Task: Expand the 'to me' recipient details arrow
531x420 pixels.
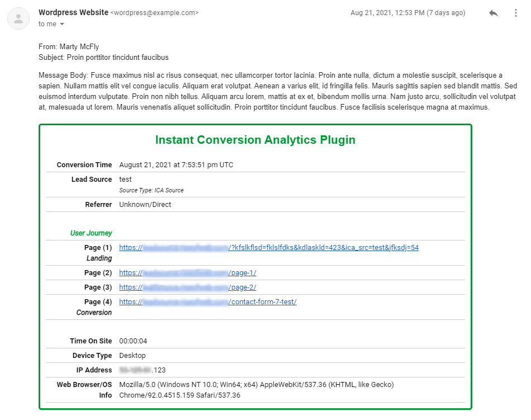Action: [62, 24]
